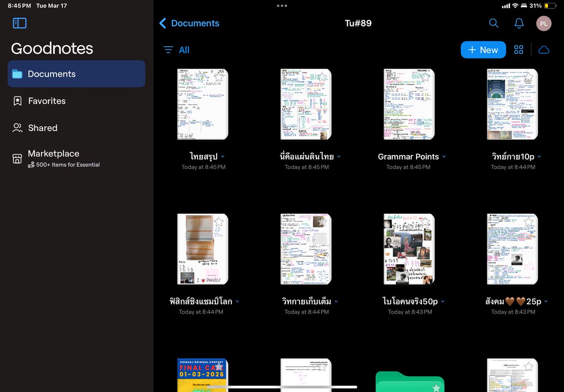Image resolution: width=564 pixels, height=392 pixels.
Task: Open the ฟิสิกส์ชิงแชมป์โลก notebook thumbnail
Action: (x=203, y=249)
